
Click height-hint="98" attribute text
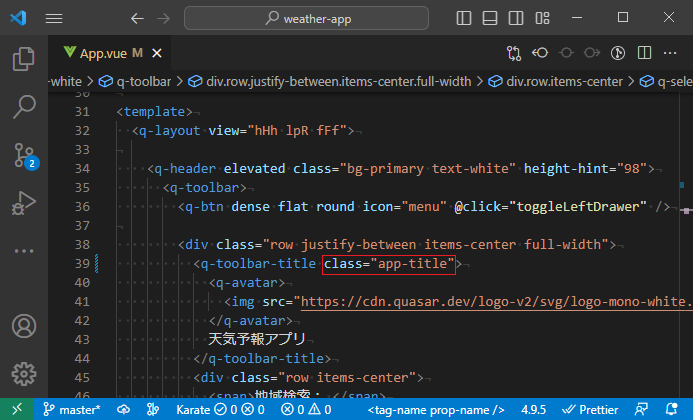click(x=586, y=169)
